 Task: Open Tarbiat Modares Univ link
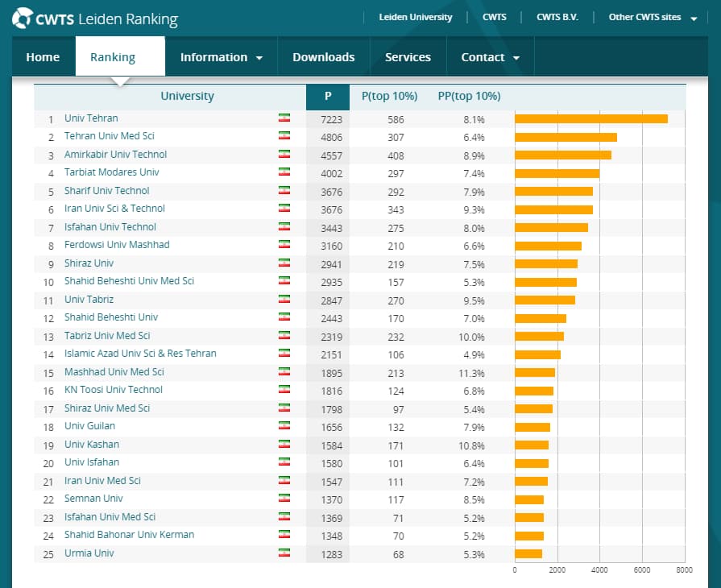click(x=112, y=172)
